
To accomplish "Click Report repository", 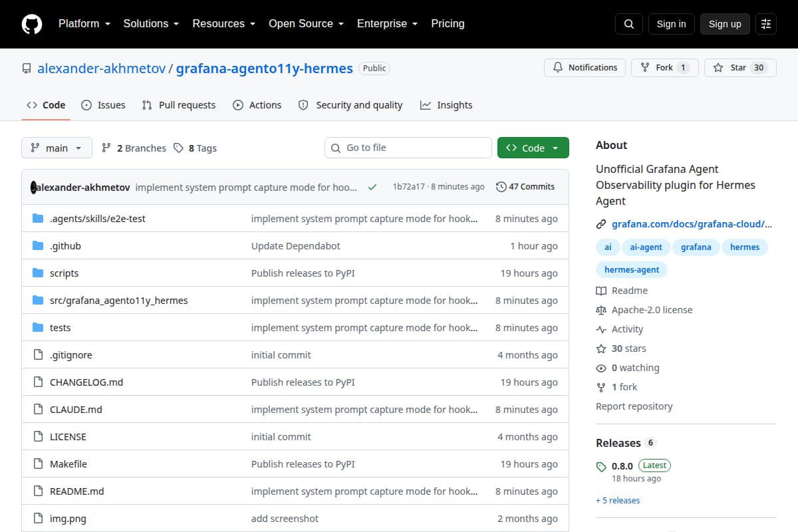I will click(634, 406).
